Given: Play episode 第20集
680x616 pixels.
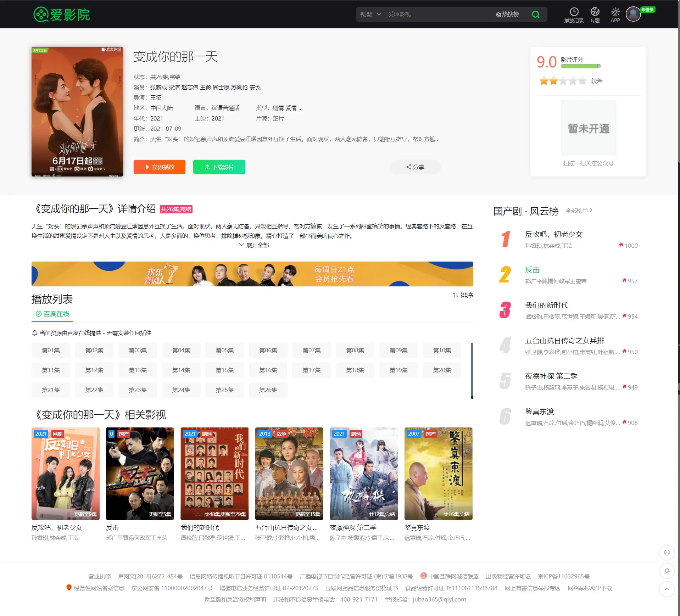Looking at the screenshot, I should point(442,370).
